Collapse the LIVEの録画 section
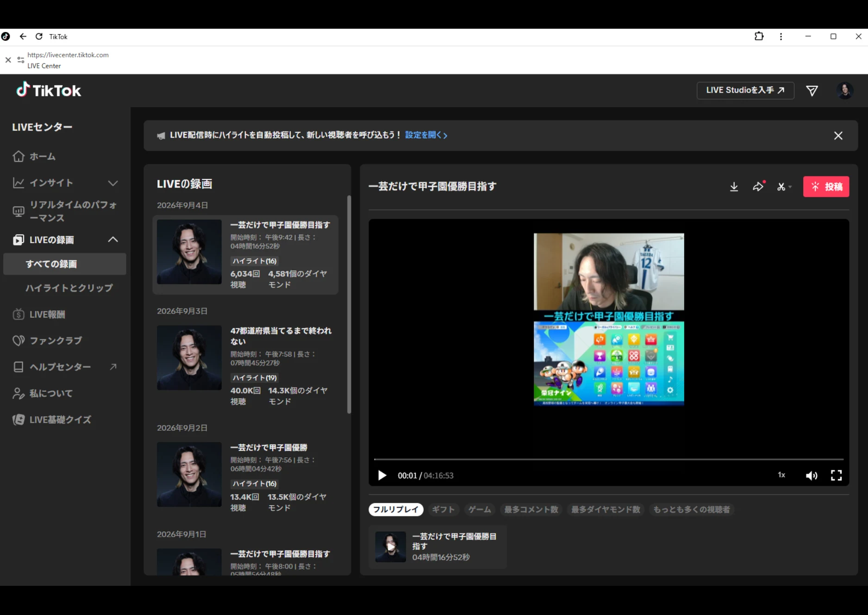 point(112,239)
